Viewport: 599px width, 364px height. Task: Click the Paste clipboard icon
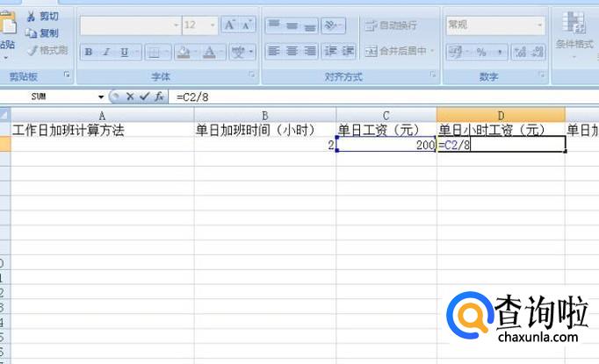(8, 25)
